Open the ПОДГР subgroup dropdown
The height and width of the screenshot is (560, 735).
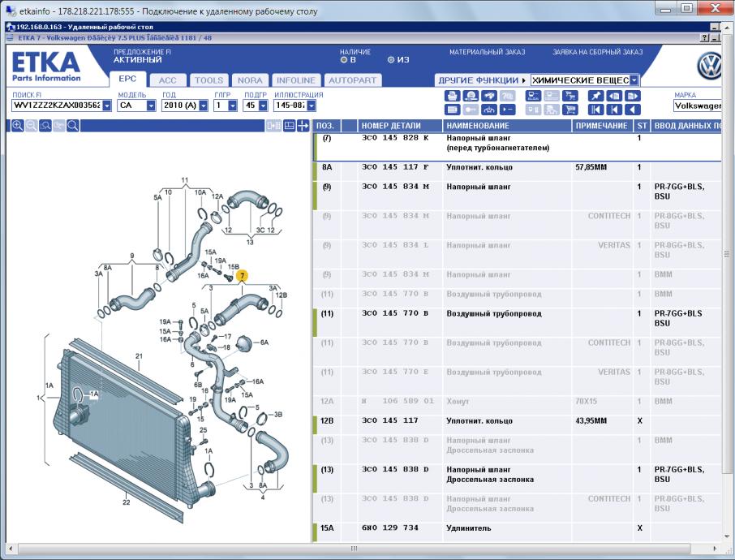(263, 106)
